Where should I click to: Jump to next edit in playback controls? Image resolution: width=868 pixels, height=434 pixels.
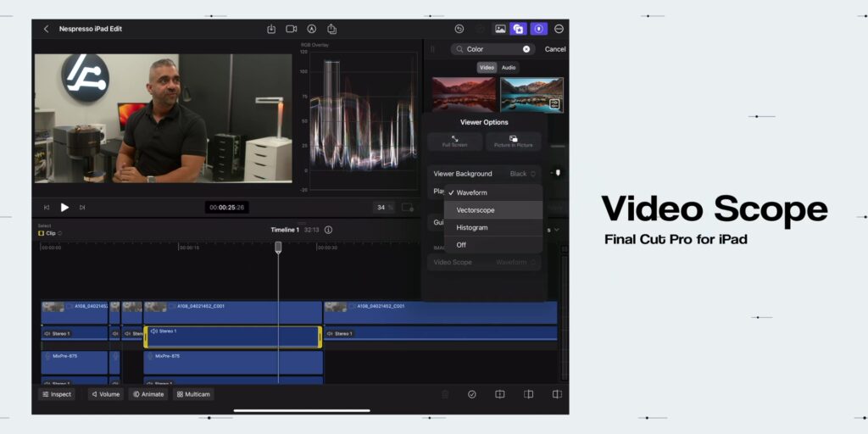(82, 208)
